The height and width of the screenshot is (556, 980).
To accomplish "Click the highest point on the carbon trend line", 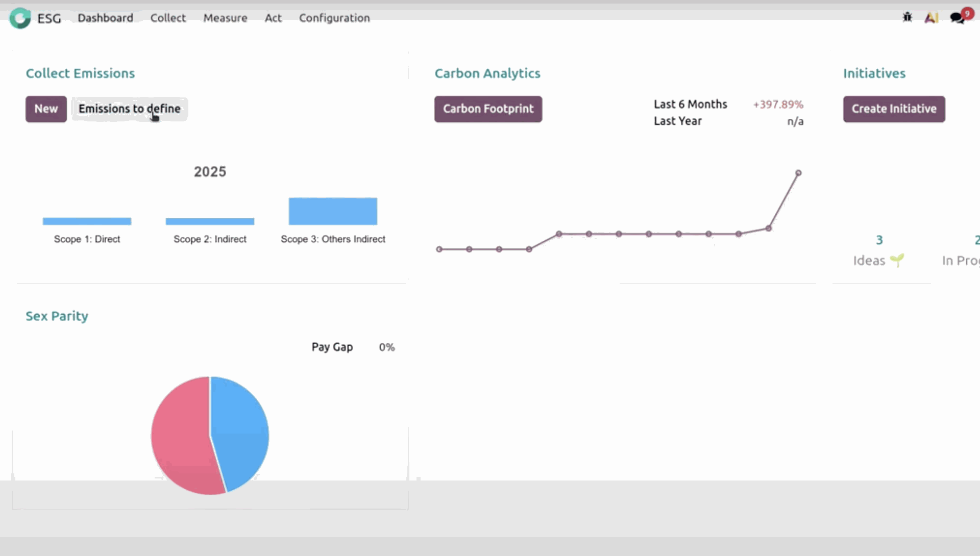I will coord(799,172).
